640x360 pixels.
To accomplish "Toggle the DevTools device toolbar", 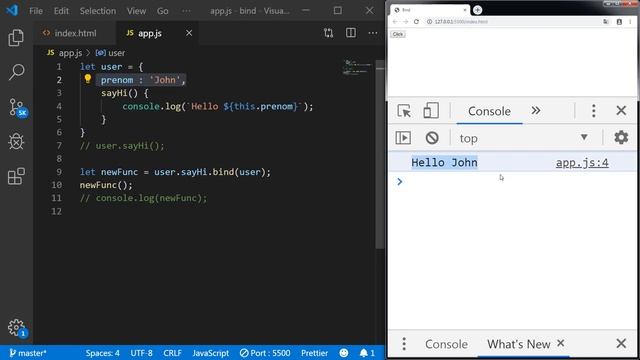I will 431,110.
